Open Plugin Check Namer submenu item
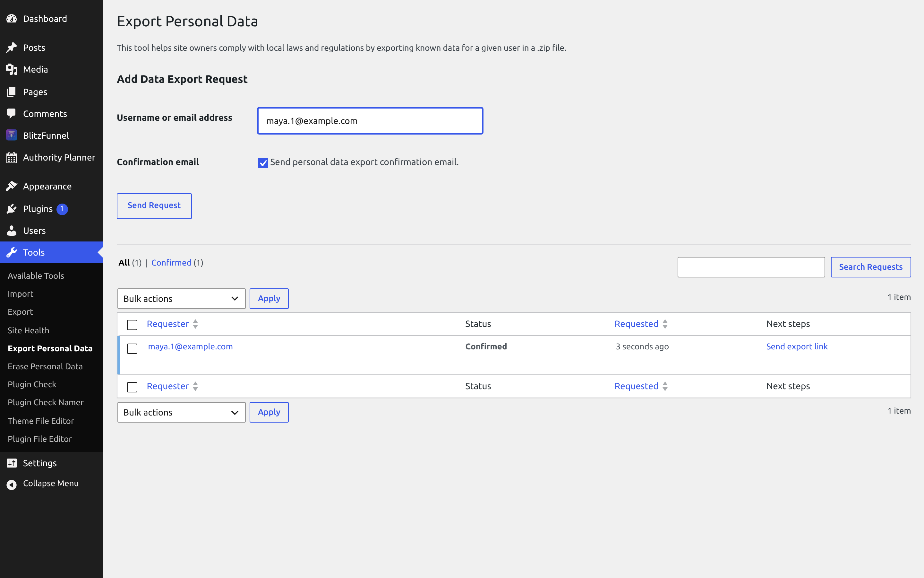This screenshot has height=578, width=924. (x=46, y=402)
